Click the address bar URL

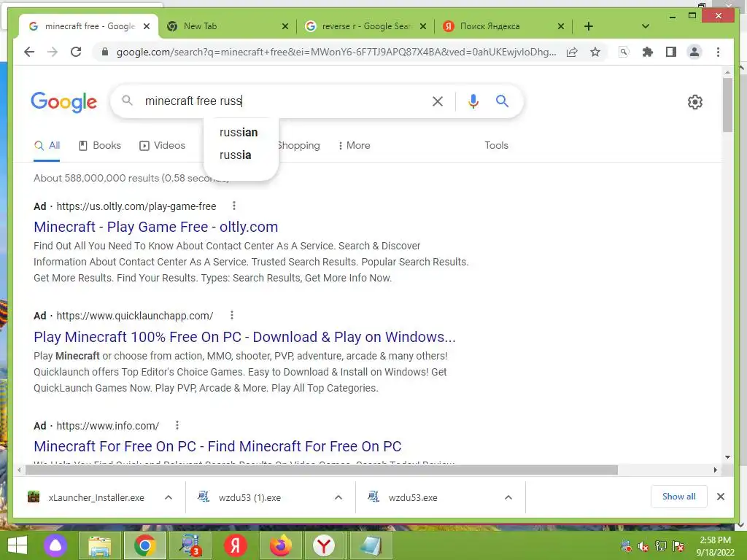tap(336, 52)
